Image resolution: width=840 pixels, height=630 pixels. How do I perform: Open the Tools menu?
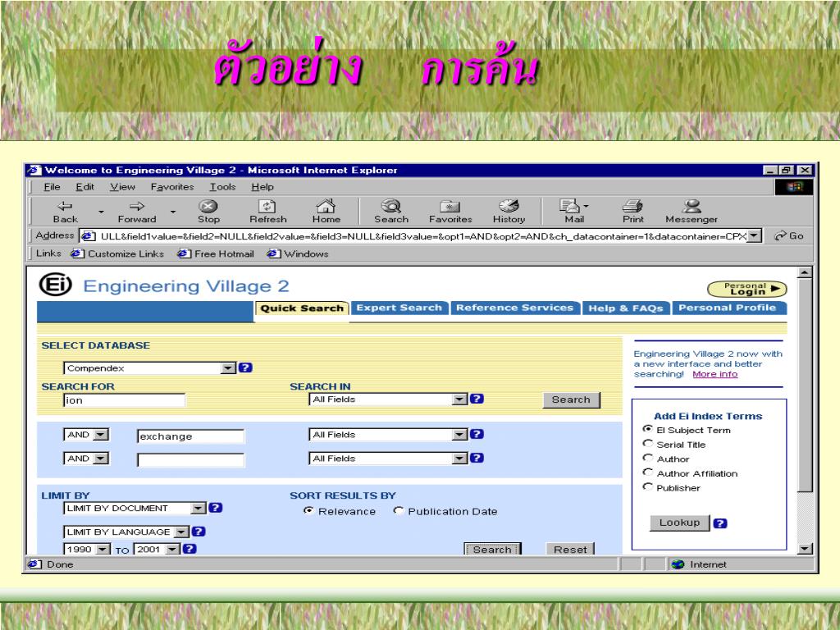pos(222,187)
